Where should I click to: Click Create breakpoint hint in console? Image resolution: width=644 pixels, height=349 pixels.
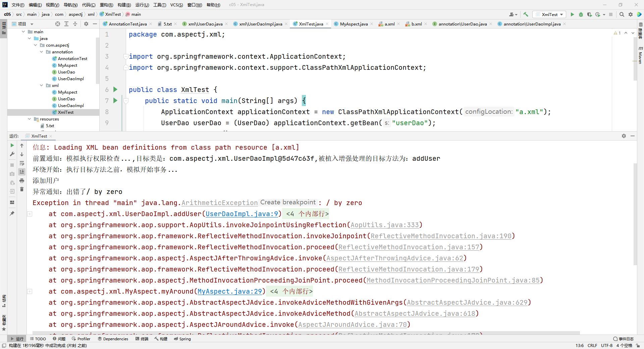[288, 202]
